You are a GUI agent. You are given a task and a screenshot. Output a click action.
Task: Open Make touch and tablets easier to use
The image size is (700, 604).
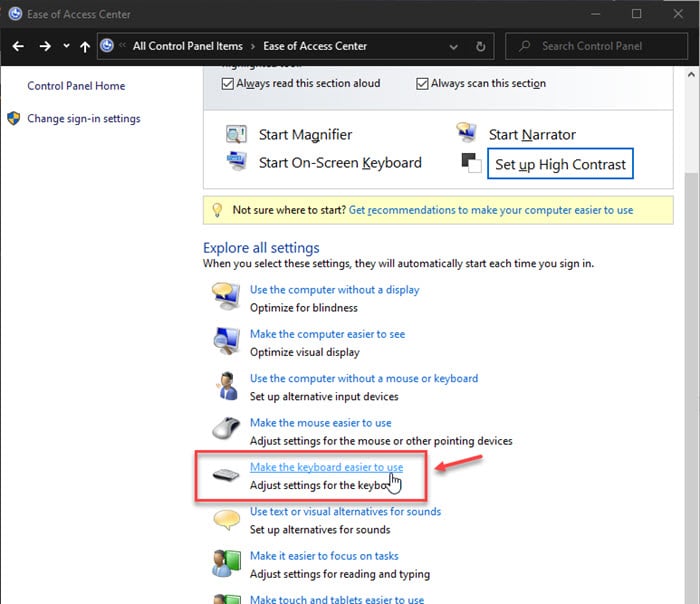[337, 600]
